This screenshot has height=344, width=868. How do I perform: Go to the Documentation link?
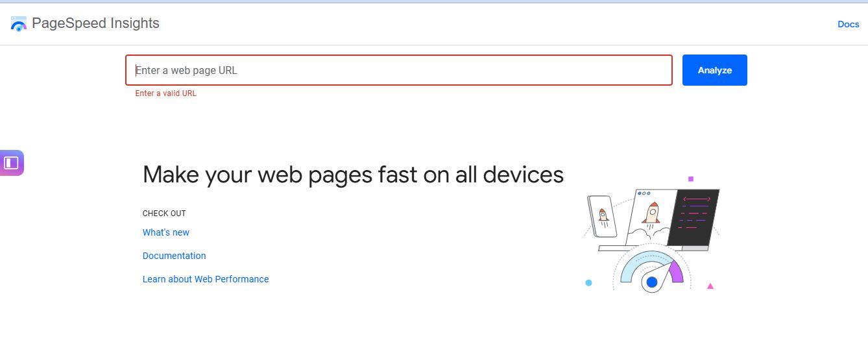174,256
